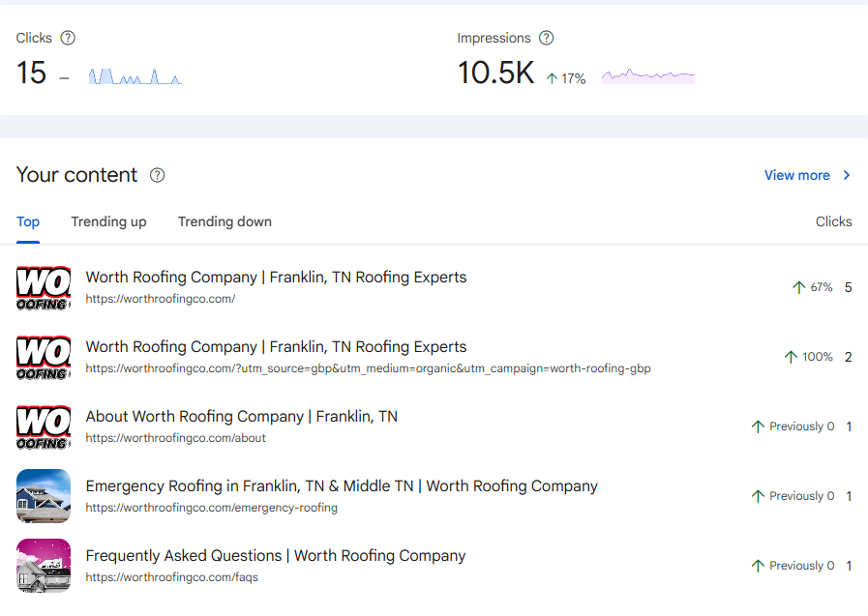This screenshot has height=616, width=868.
Task: Click the Your content heading
Action: click(x=76, y=175)
